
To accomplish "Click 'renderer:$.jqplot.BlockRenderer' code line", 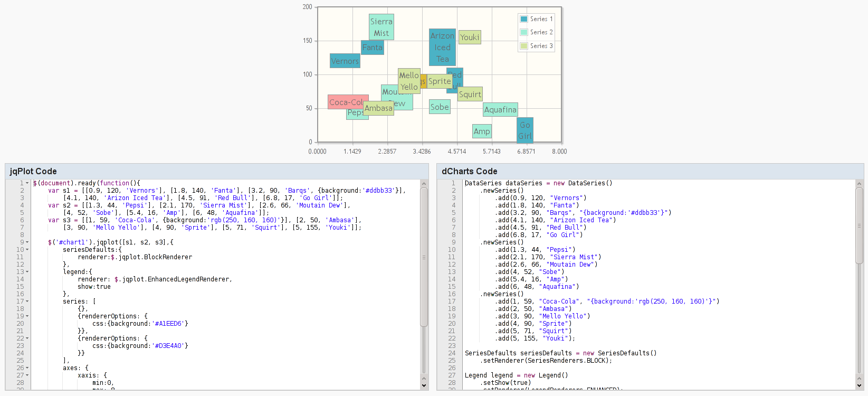I will point(135,257).
